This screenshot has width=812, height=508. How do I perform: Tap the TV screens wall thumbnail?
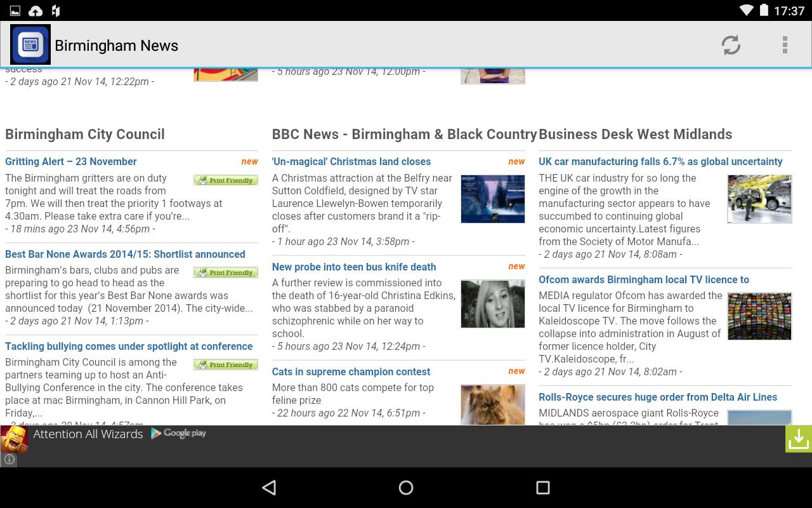(x=759, y=316)
